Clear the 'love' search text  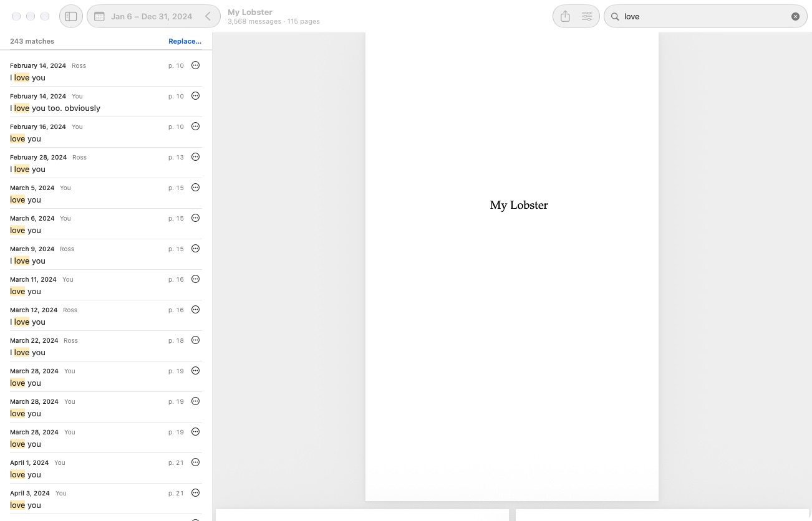[795, 17]
